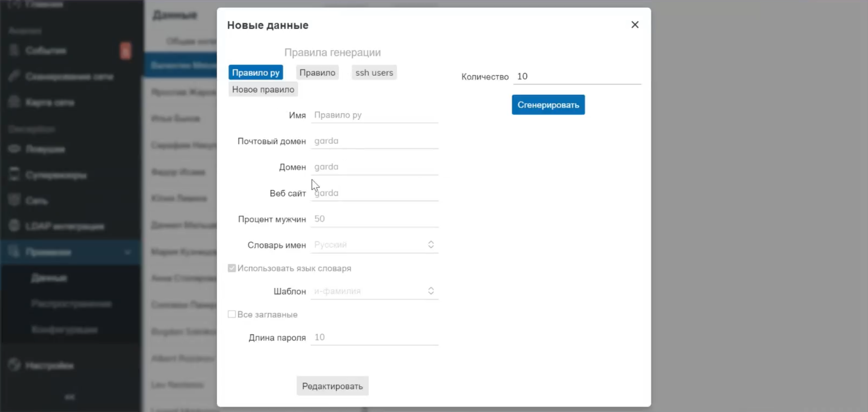Click the Редактировать button
Image resolution: width=868 pixels, height=412 pixels.
pyautogui.click(x=332, y=386)
